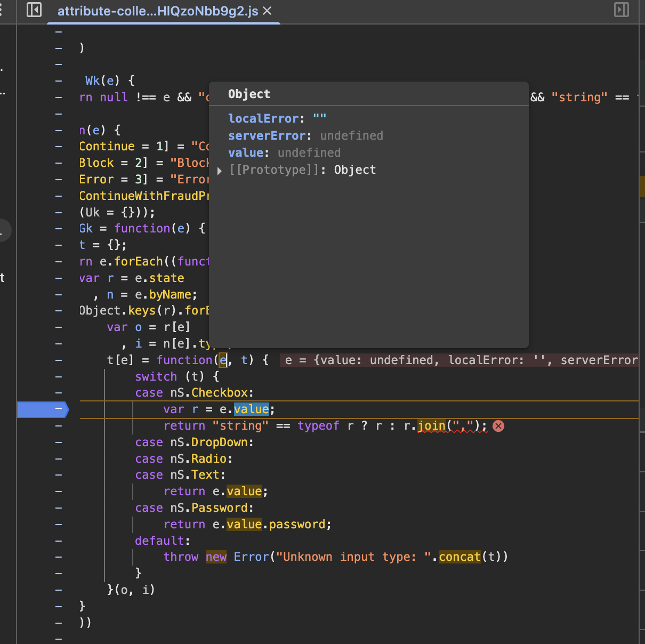Close the attribute-colle...HlQzoNbb9g2.js tab
The height and width of the screenshot is (644, 645).
(268, 11)
